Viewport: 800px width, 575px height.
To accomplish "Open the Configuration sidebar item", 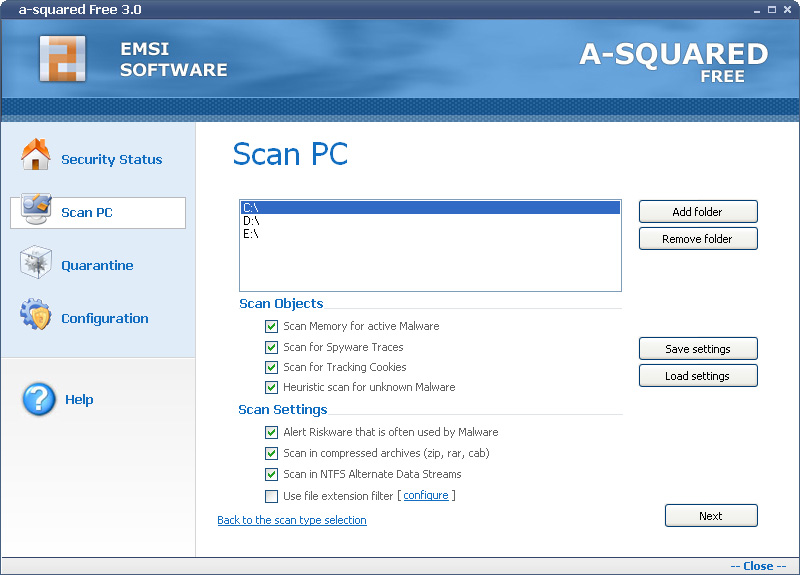I will click(104, 319).
